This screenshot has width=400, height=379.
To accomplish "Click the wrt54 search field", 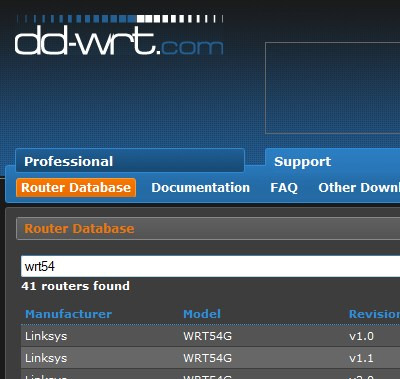I will (x=210, y=266).
